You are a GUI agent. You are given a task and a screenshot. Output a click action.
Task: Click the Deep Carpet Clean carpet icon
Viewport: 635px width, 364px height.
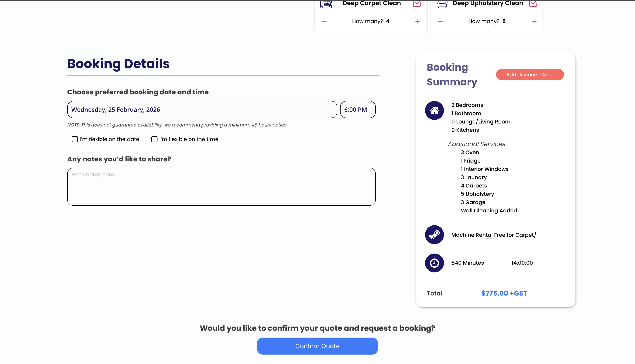point(326,4)
